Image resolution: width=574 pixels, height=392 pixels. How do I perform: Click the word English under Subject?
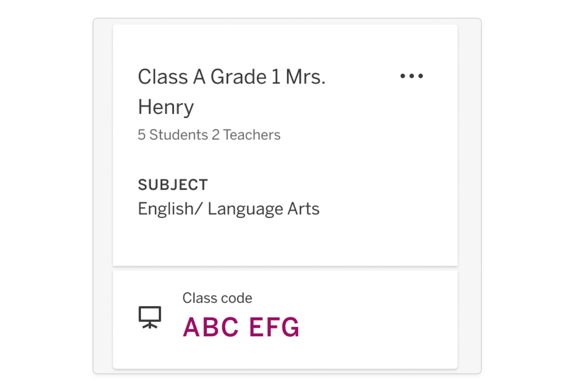tap(166, 209)
